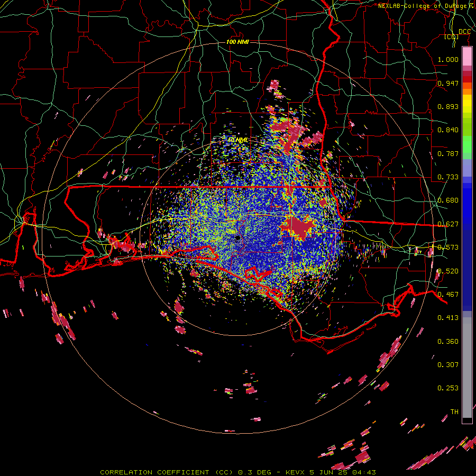Click the 0.947 scale value
This screenshot has height=476, width=476.
[448, 83]
